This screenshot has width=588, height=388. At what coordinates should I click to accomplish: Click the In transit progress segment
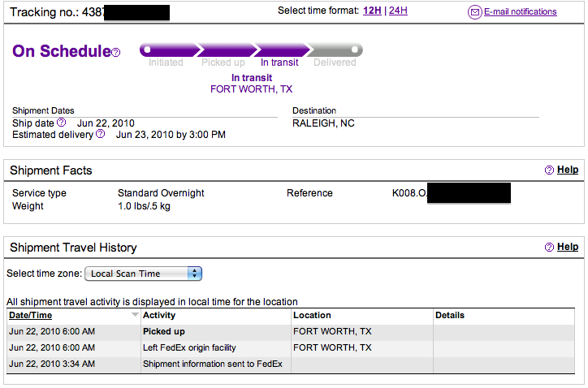(x=279, y=50)
